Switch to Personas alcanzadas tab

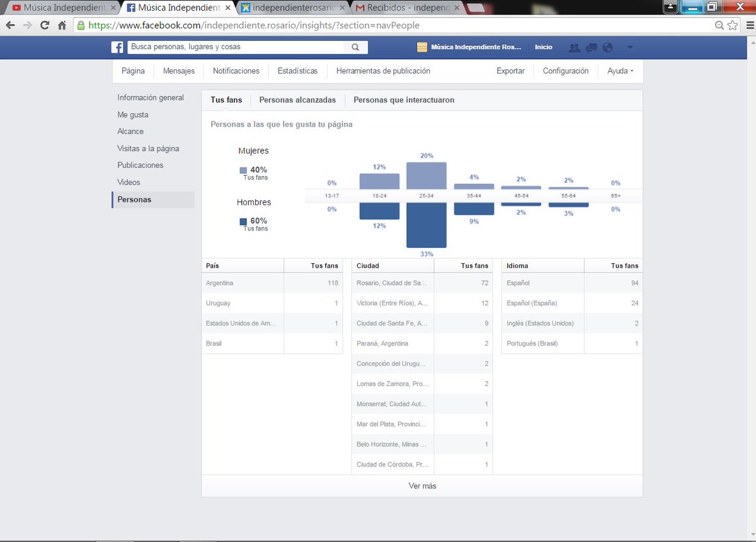297,100
